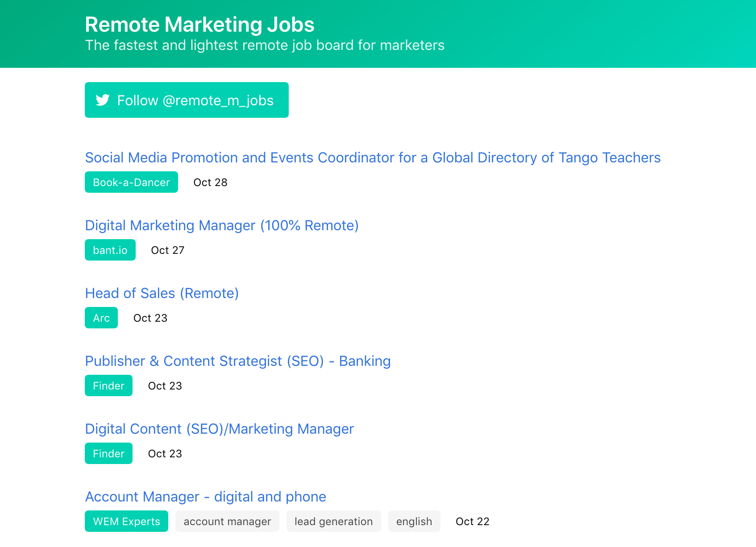The width and height of the screenshot is (756, 547).
Task: Click the Twitter bird icon
Action: pos(102,100)
